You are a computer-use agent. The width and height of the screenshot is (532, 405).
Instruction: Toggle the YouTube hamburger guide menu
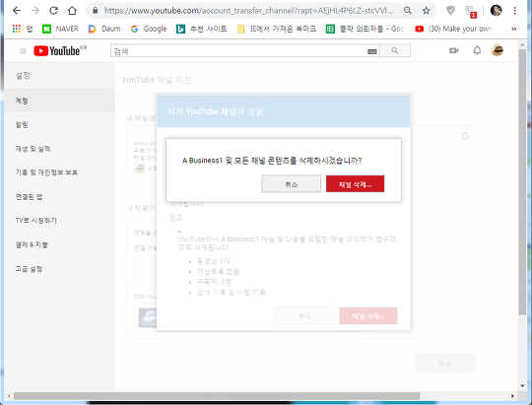point(23,51)
